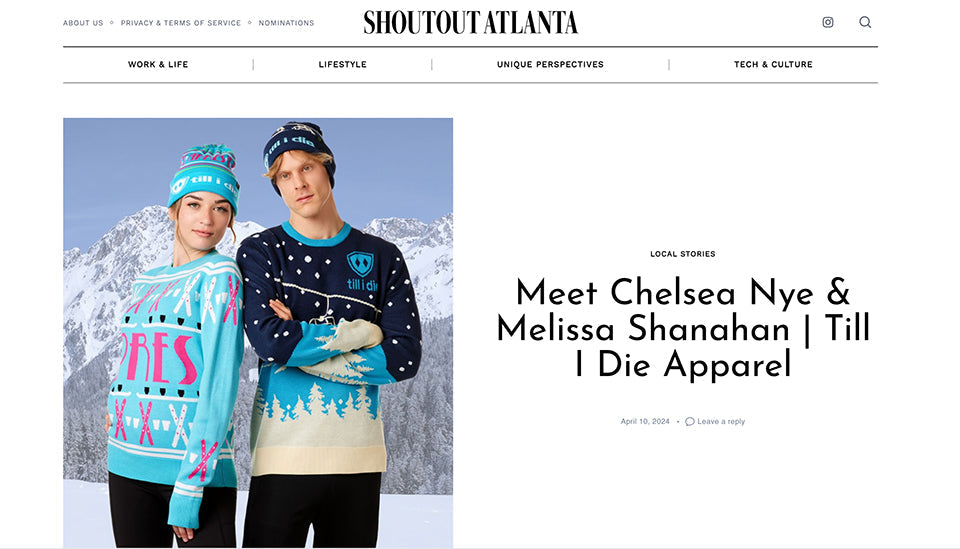Go to Tech & Culture
Viewport: 960px width, 549px height.
coord(773,65)
